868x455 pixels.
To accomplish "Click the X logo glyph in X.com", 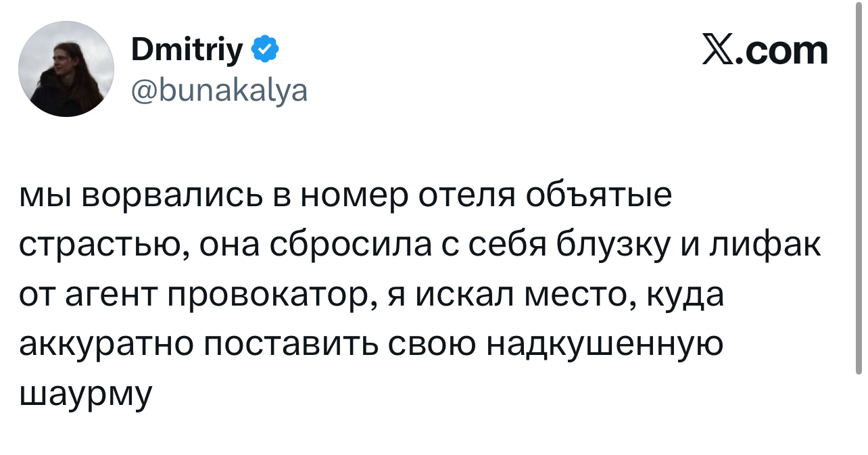I will [719, 51].
